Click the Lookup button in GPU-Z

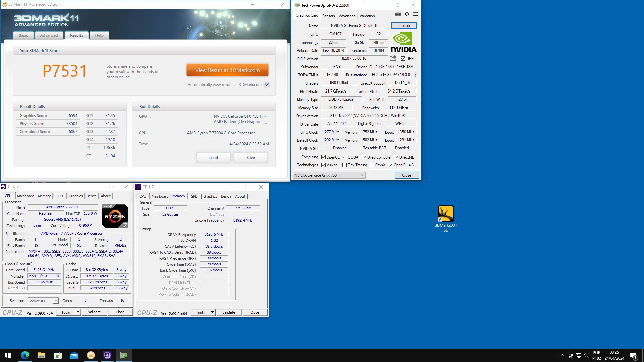pyautogui.click(x=404, y=26)
